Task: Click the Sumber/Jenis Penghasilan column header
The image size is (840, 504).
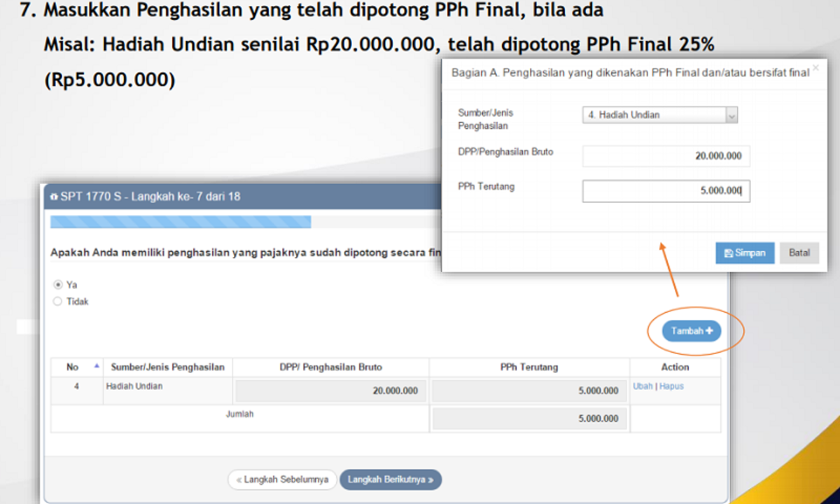Action: [167, 367]
